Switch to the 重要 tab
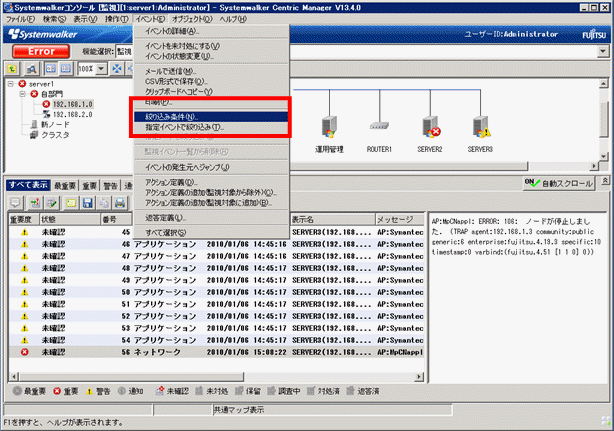614x431 pixels. point(90,186)
